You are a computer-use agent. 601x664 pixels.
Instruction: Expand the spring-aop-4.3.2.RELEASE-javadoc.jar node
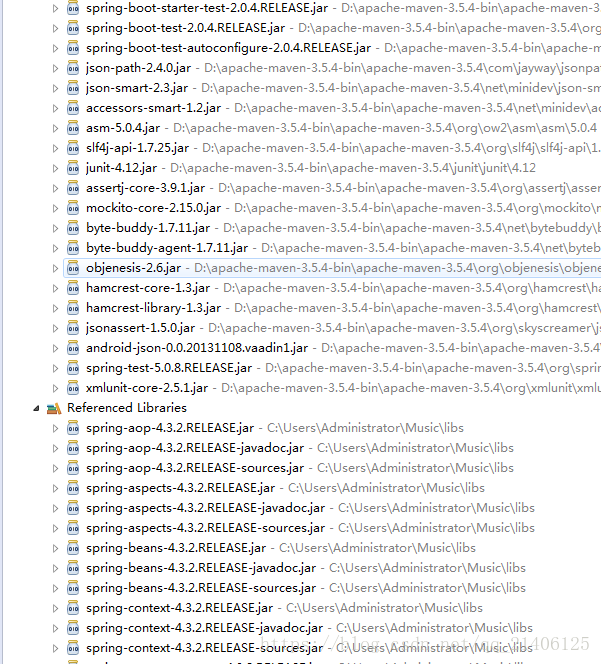pyautogui.click(x=55, y=448)
